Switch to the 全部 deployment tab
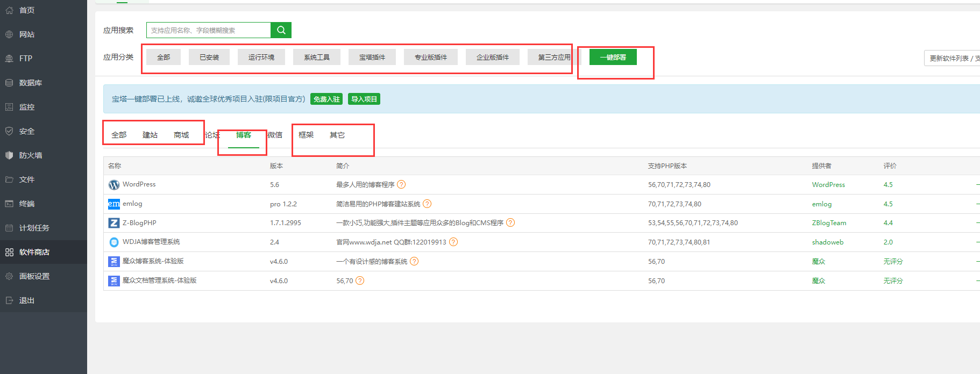 [119, 135]
